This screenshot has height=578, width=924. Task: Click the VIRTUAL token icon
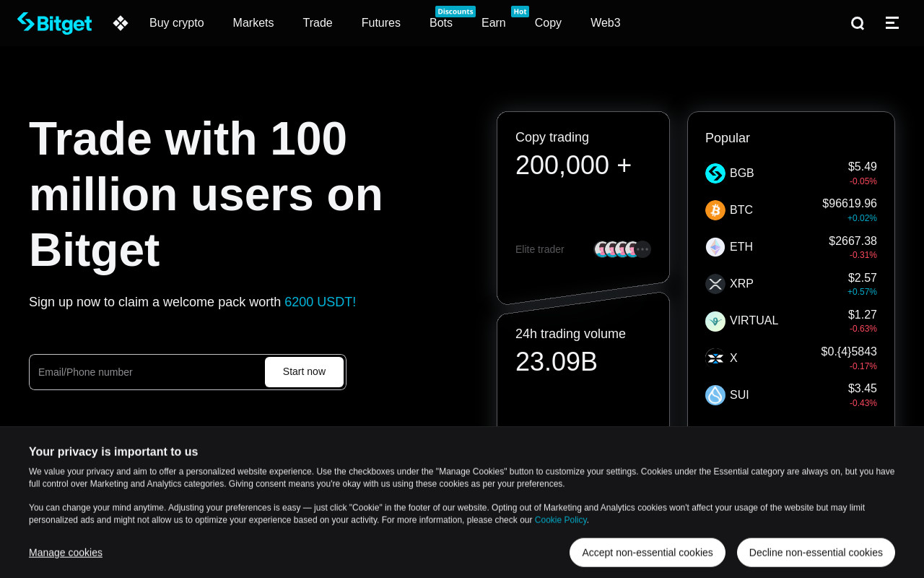(715, 321)
